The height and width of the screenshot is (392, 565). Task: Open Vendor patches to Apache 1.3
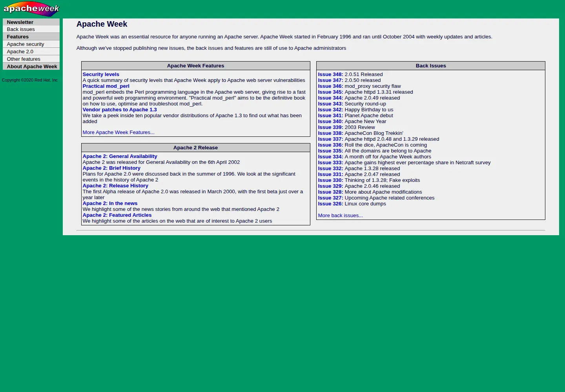coord(120,110)
